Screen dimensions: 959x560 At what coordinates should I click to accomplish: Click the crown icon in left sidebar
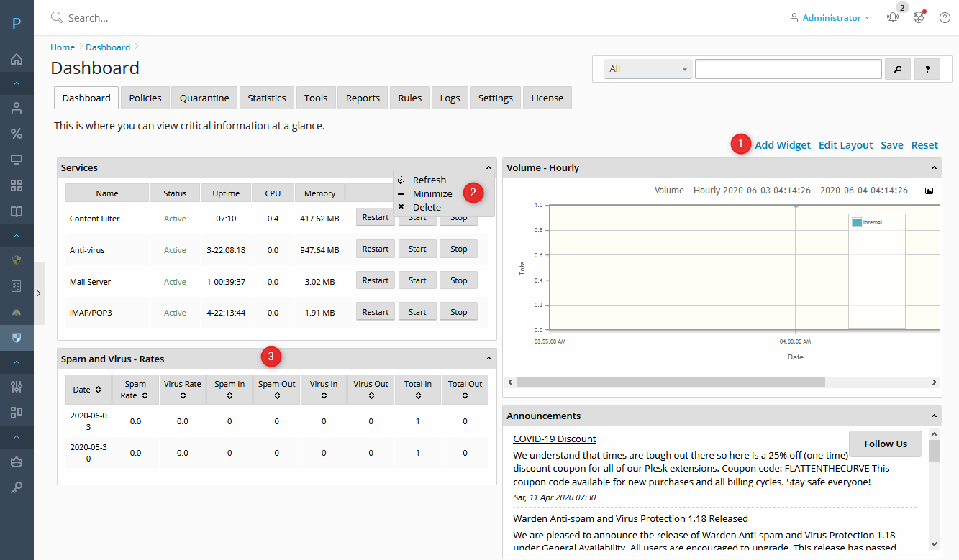(x=17, y=462)
